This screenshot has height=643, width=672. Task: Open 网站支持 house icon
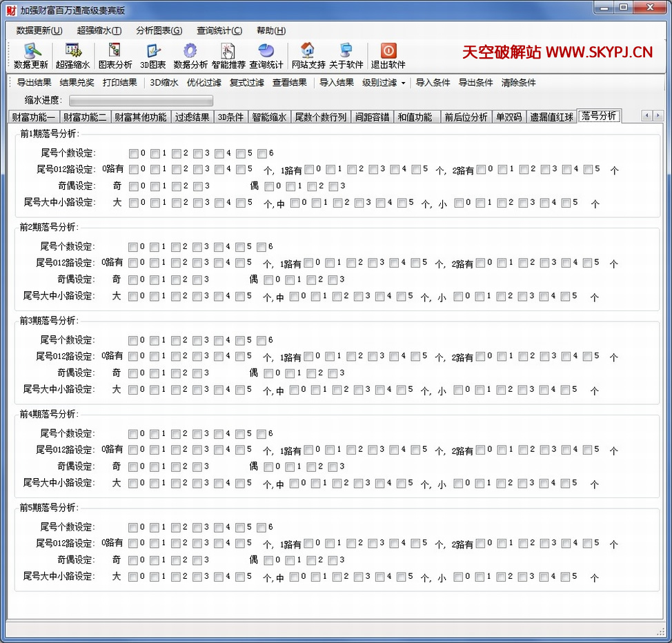[x=308, y=52]
